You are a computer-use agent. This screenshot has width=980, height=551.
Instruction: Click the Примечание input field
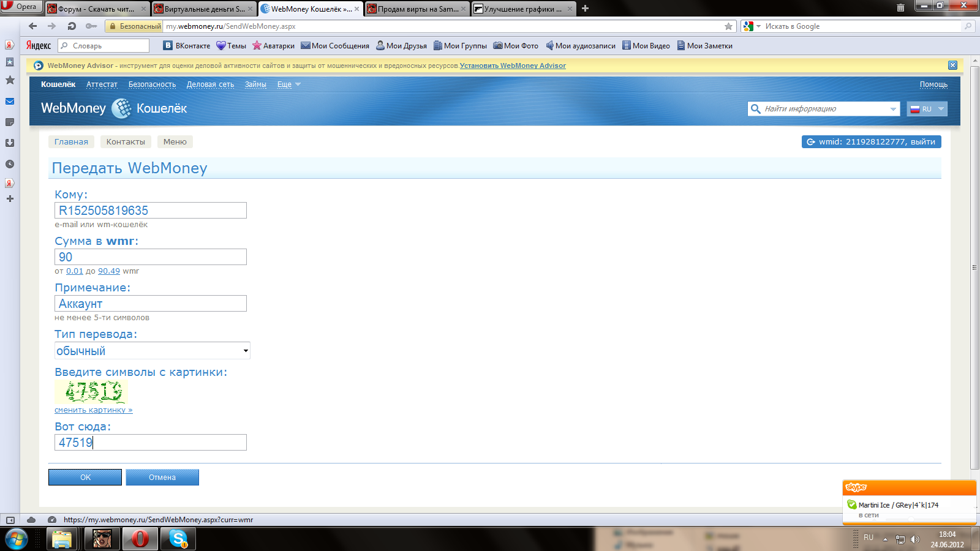[151, 304]
